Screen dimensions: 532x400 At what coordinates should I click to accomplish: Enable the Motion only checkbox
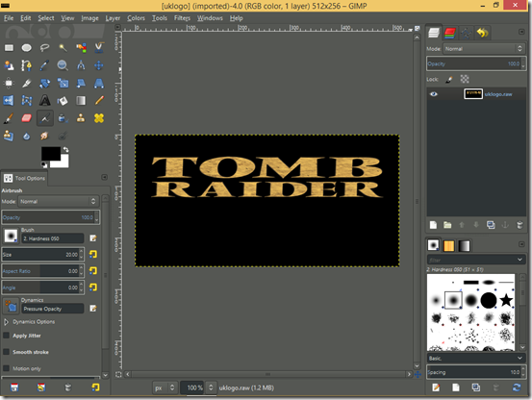[x=6, y=368]
